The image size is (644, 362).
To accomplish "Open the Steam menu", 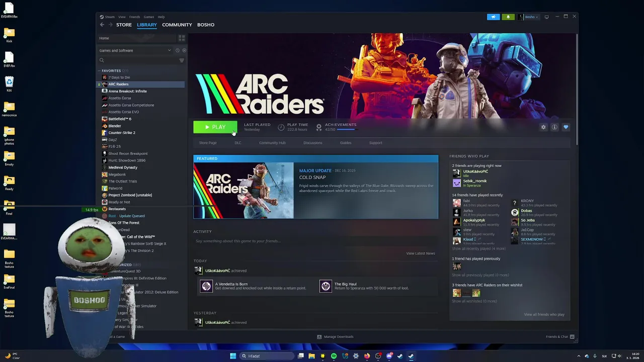I will (x=107, y=17).
